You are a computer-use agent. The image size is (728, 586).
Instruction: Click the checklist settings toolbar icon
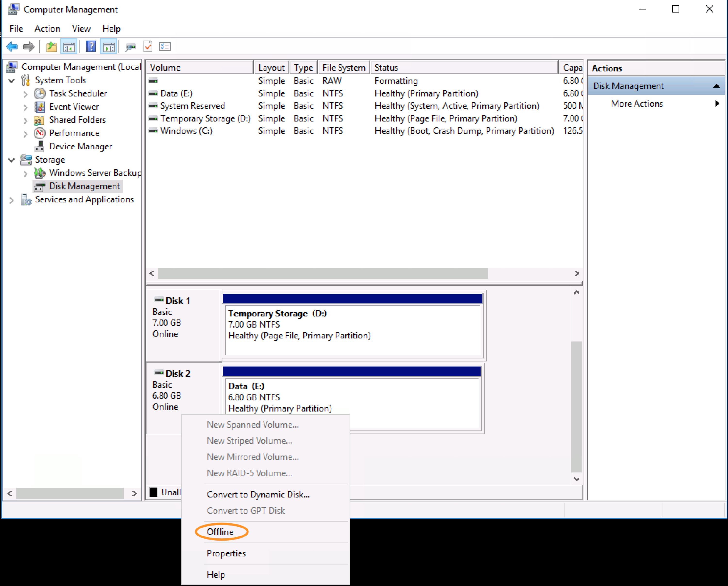[165, 47]
